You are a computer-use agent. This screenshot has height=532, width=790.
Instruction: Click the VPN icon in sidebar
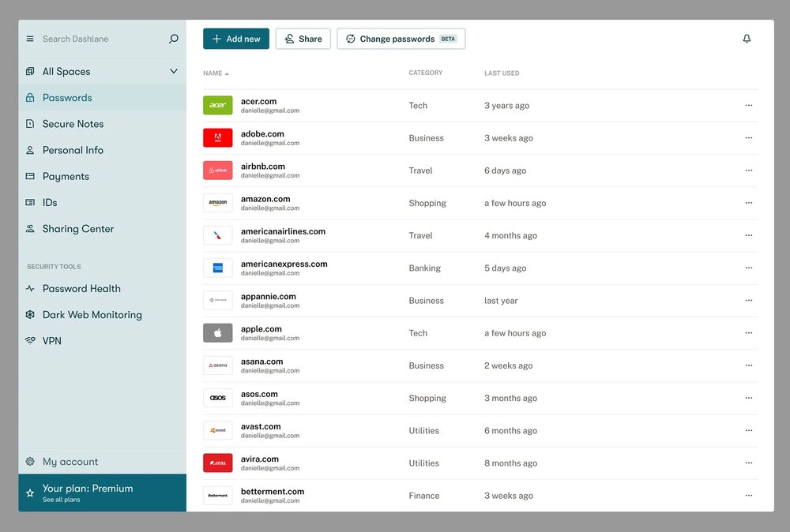point(30,341)
